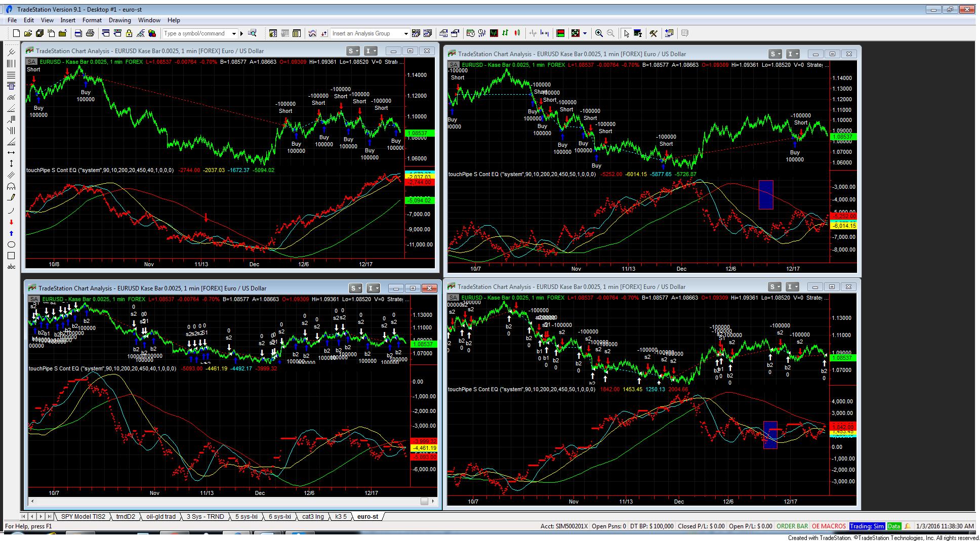Select the red down arrow drawing tool
Screen dimensions: 980x541
coord(11,223)
